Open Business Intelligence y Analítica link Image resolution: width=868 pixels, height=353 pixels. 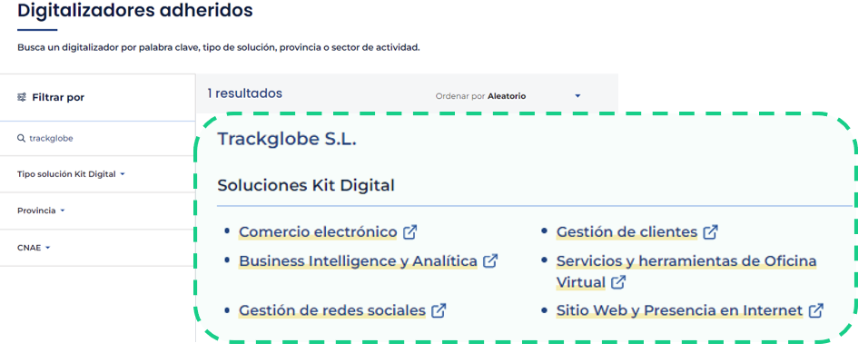358,260
